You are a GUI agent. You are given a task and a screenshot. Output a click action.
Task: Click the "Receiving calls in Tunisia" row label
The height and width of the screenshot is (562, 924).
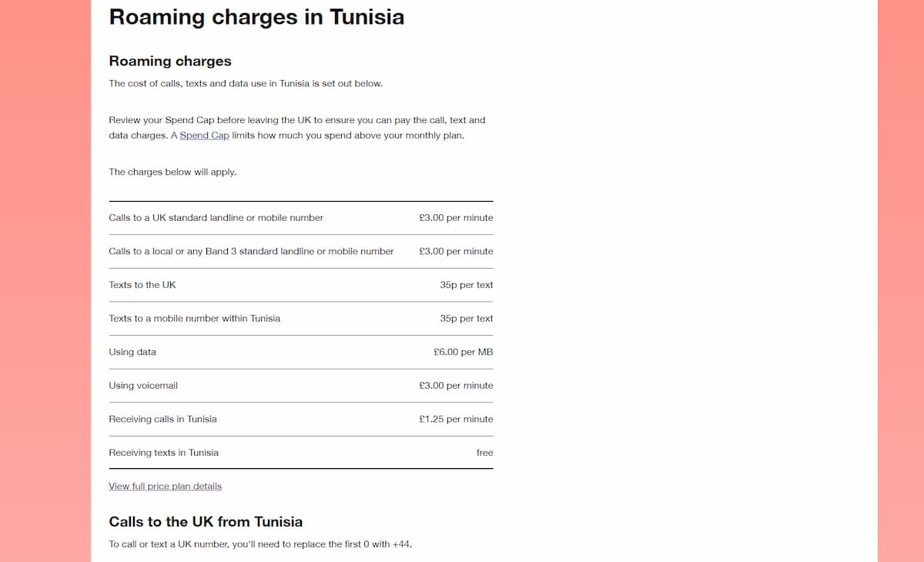pos(162,420)
